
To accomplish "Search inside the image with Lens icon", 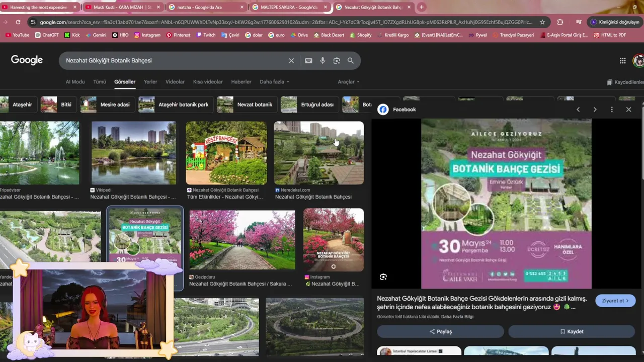I will (x=383, y=277).
